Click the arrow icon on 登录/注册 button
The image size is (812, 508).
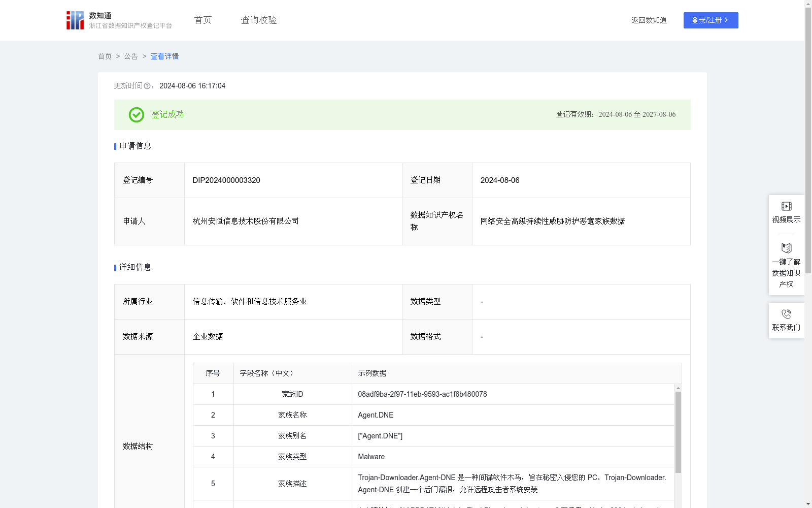726,20
